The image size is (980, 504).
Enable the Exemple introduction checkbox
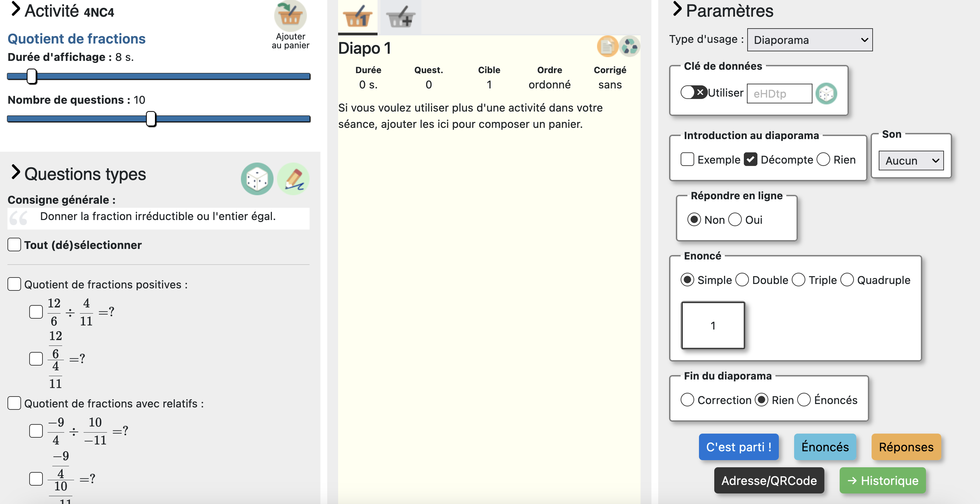pos(687,159)
